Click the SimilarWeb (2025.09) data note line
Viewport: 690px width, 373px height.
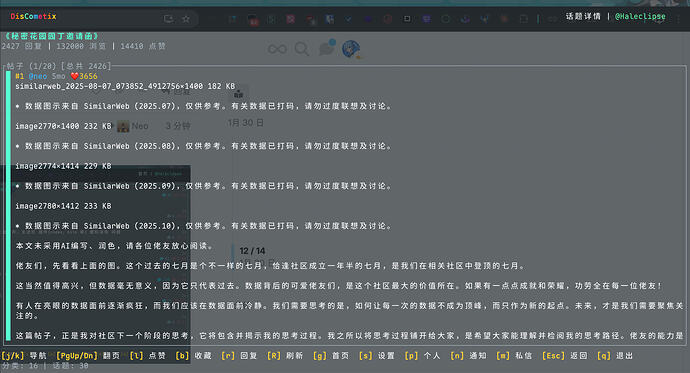pyautogui.click(x=203, y=186)
